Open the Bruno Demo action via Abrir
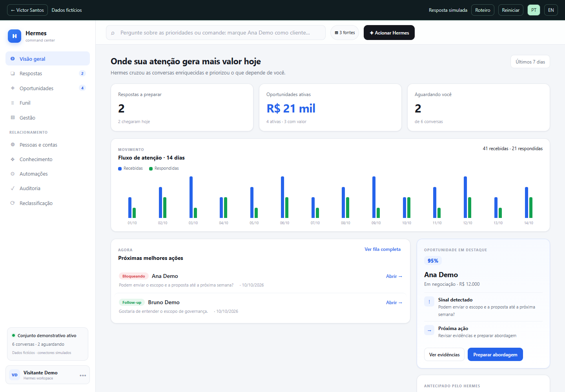The width and height of the screenshot is (565, 392). tap(394, 303)
